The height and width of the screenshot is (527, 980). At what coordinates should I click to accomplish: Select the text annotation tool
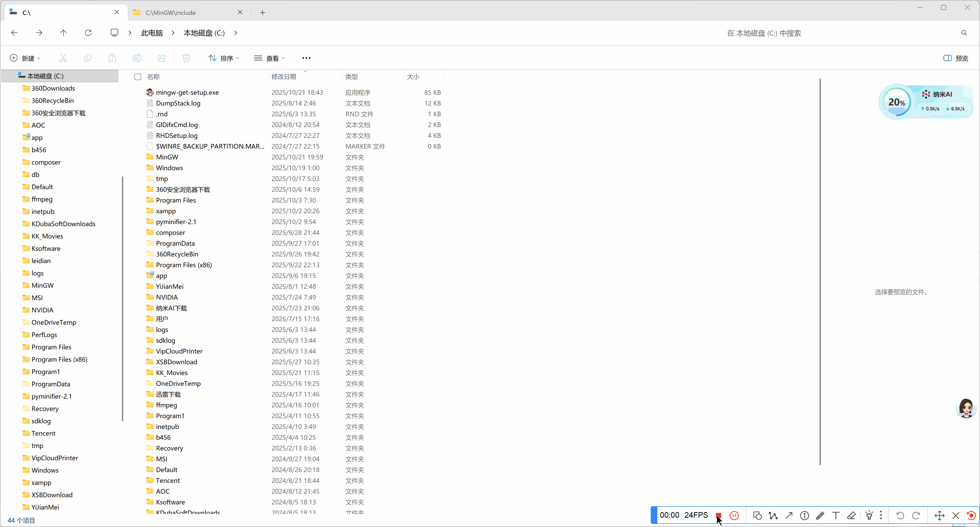coord(835,515)
